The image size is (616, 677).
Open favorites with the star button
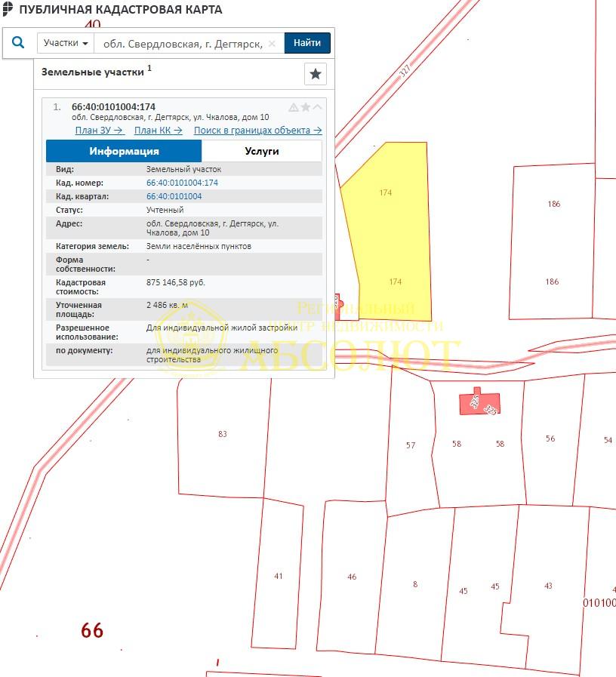point(316,74)
